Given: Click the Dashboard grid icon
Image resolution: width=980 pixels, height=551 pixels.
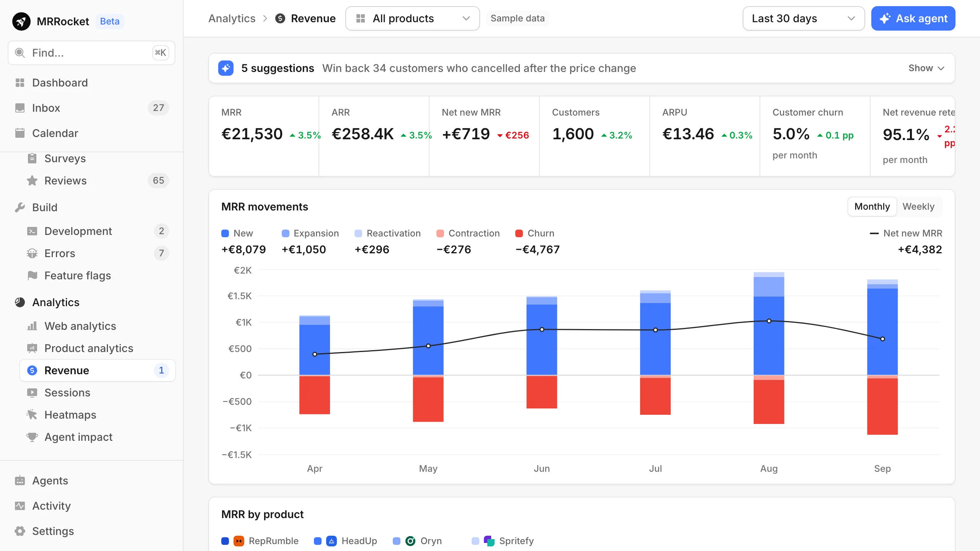Looking at the screenshot, I should click(x=20, y=83).
